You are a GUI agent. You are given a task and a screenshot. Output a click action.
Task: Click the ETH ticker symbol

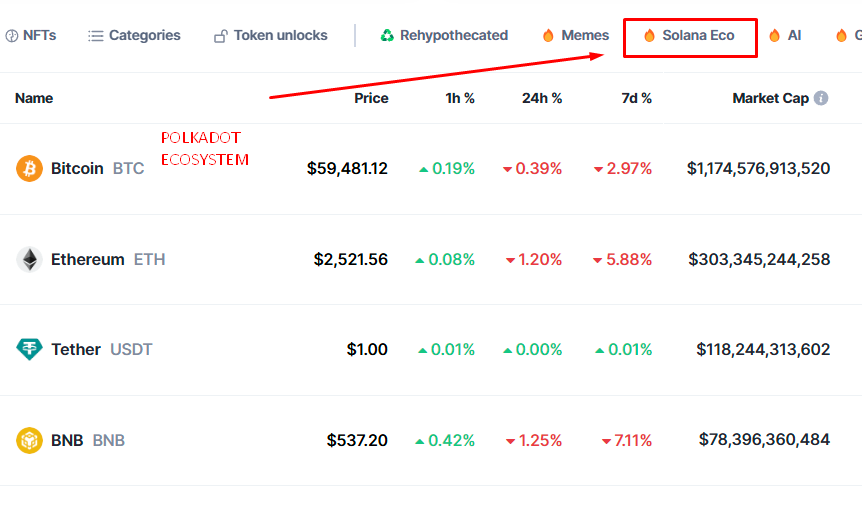[x=150, y=259]
